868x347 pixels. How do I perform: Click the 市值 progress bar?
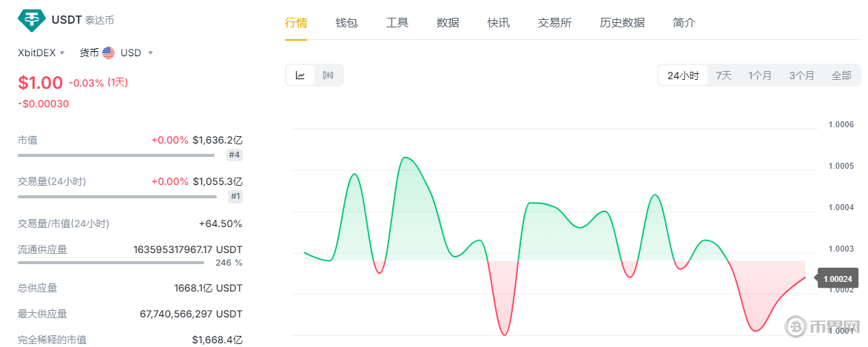click(118, 155)
